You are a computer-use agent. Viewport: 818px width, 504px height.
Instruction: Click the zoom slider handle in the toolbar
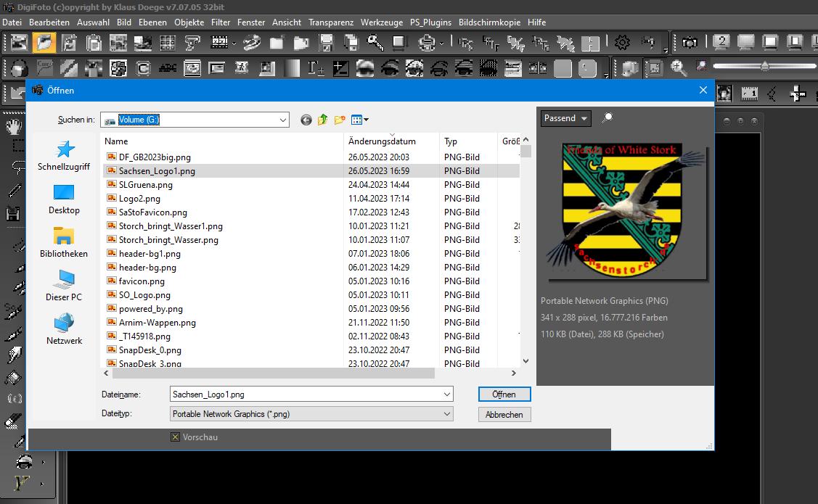[x=765, y=66]
